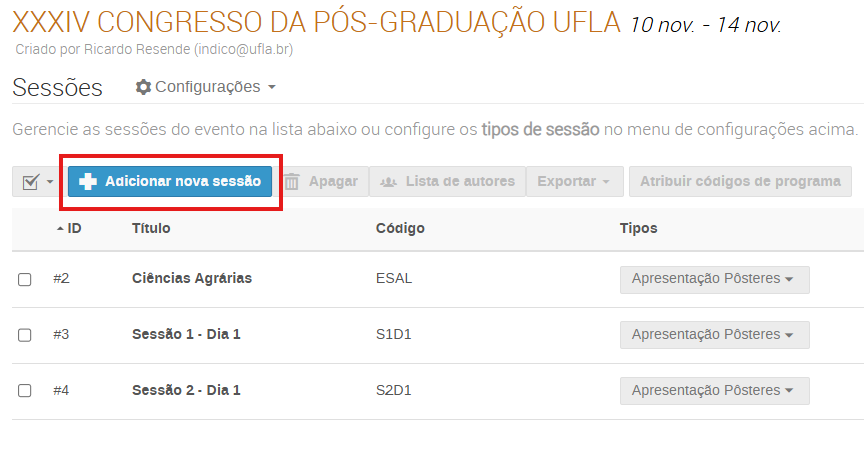Viewport: 864px width, 458px height.
Task: Expand type dropdown for Sessão 2 - Dia 1
Action: click(714, 391)
